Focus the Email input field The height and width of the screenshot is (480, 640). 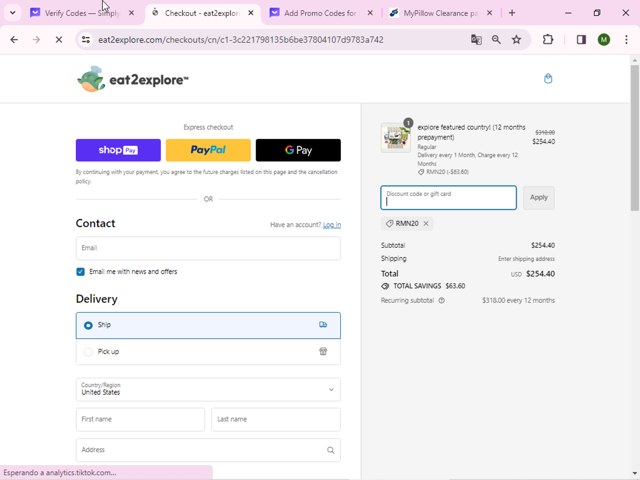(208, 248)
